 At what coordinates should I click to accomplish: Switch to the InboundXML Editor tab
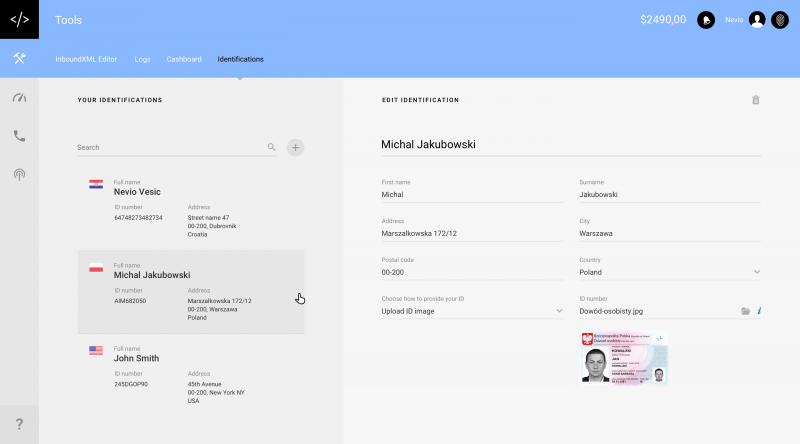[x=86, y=59]
